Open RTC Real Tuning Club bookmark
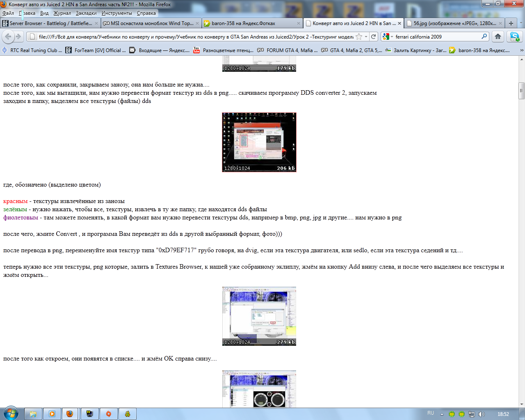The height and width of the screenshot is (420, 525). coord(32,50)
